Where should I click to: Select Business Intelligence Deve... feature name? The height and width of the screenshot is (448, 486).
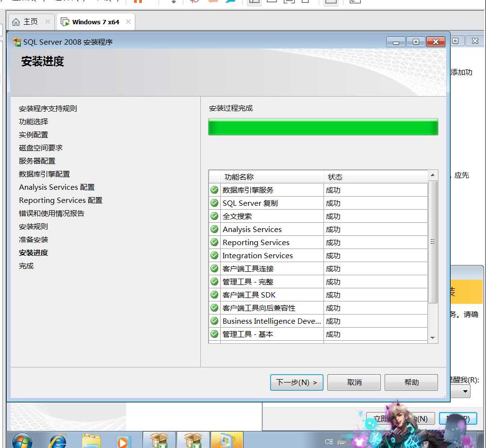coord(272,321)
